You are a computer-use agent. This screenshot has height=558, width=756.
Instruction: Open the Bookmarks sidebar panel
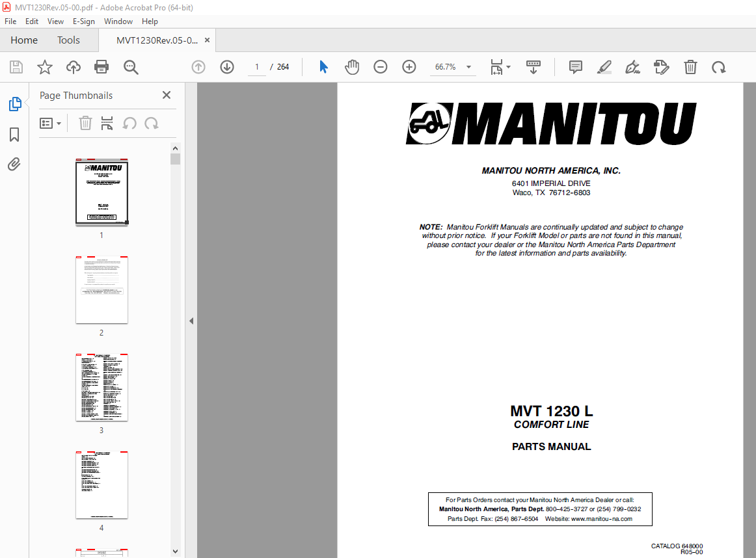coord(14,135)
